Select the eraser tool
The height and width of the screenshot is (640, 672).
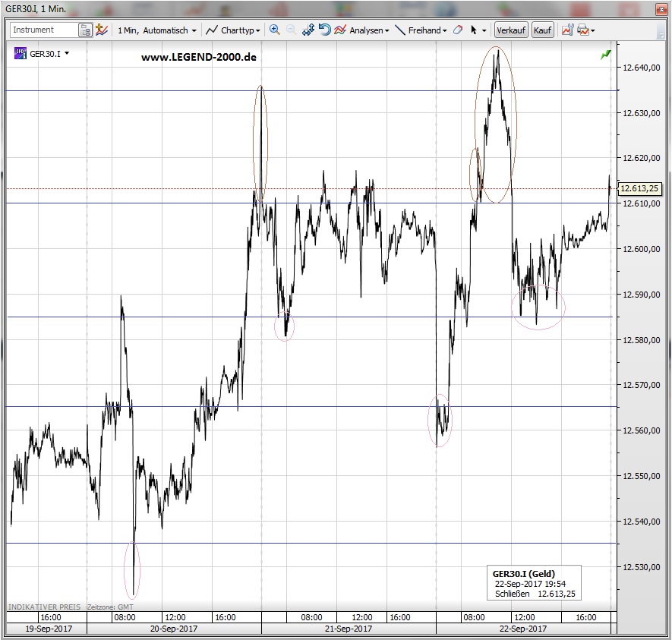457,30
